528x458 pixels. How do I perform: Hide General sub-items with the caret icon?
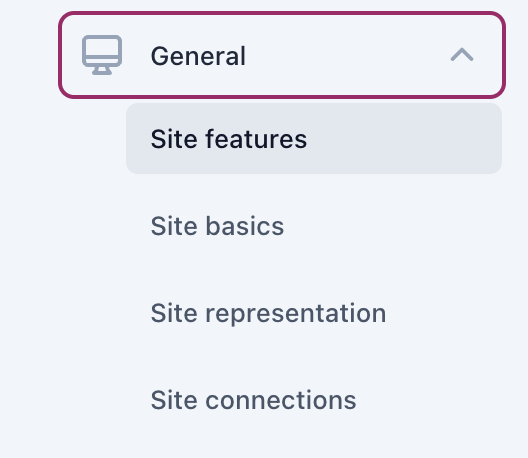[462, 55]
